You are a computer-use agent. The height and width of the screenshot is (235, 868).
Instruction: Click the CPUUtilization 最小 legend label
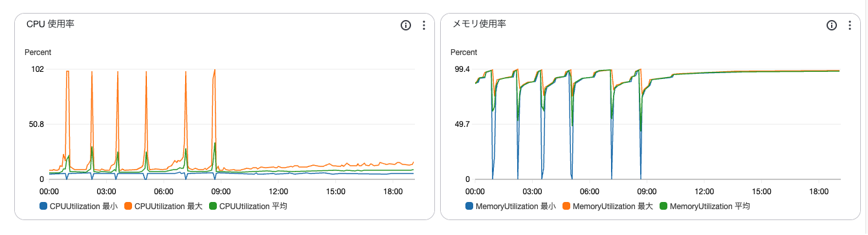click(x=83, y=207)
